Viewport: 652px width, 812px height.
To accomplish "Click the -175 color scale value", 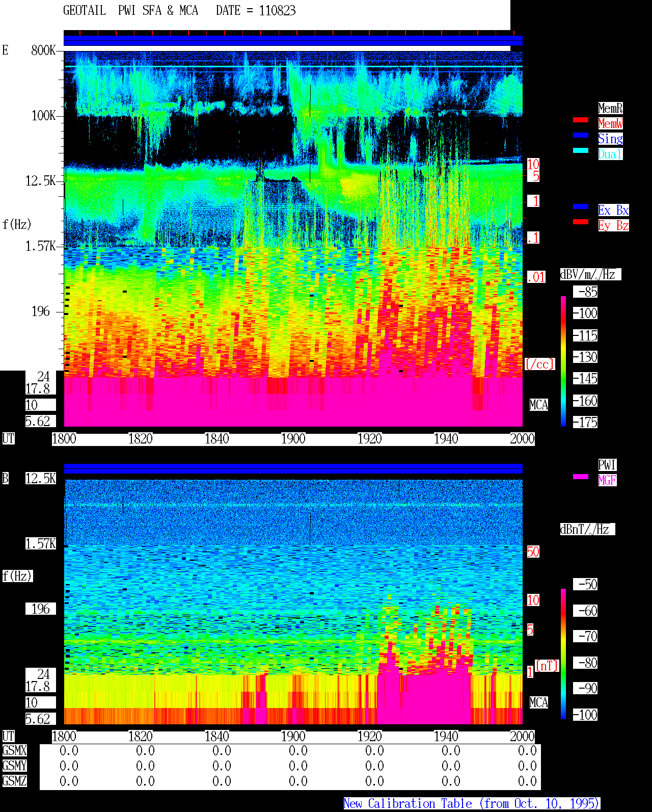I will [x=585, y=422].
